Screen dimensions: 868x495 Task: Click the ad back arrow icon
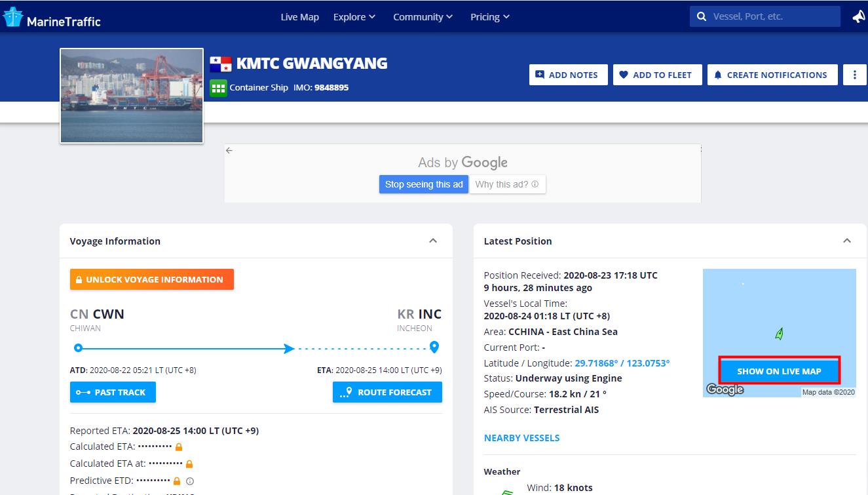229,151
